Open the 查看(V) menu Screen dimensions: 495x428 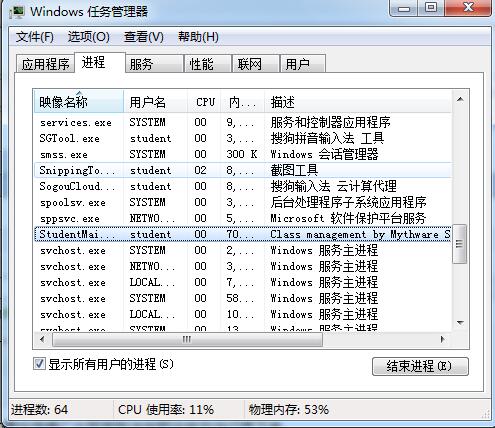point(144,37)
